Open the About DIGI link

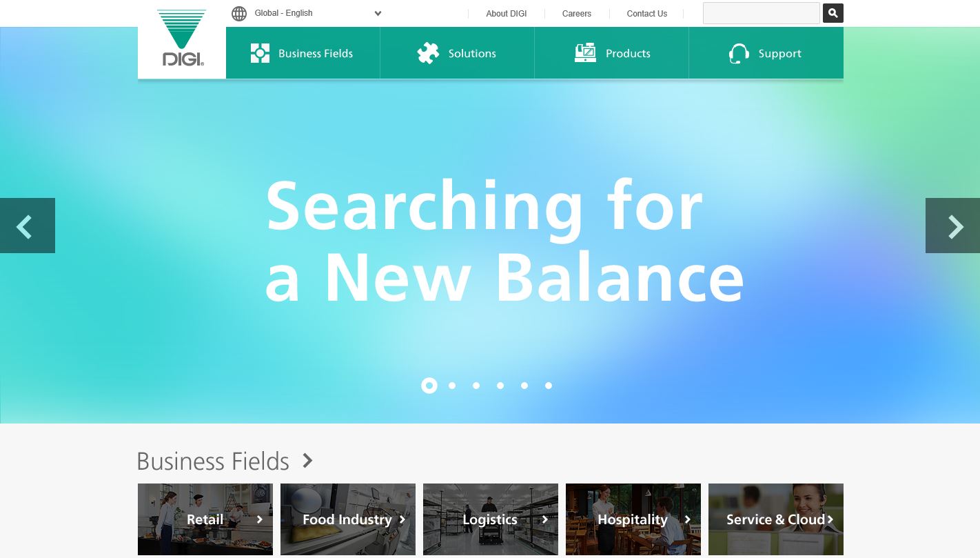click(x=507, y=14)
